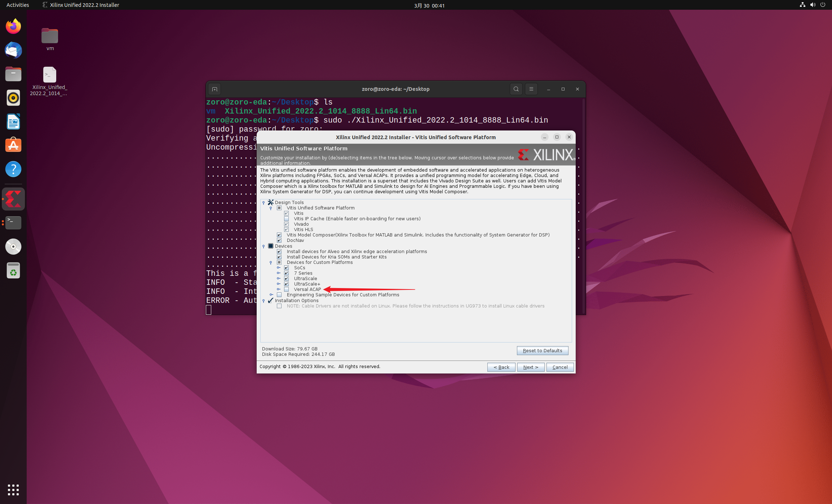Image resolution: width=832 pixels, height=504 pixels.
Task: Open a new tab in the terminal window
Action: [214, 89]
